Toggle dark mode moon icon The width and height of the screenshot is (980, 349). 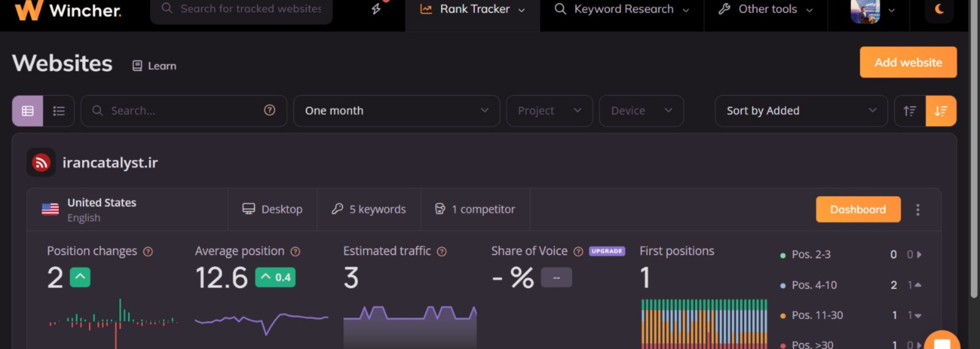point(939,9)
